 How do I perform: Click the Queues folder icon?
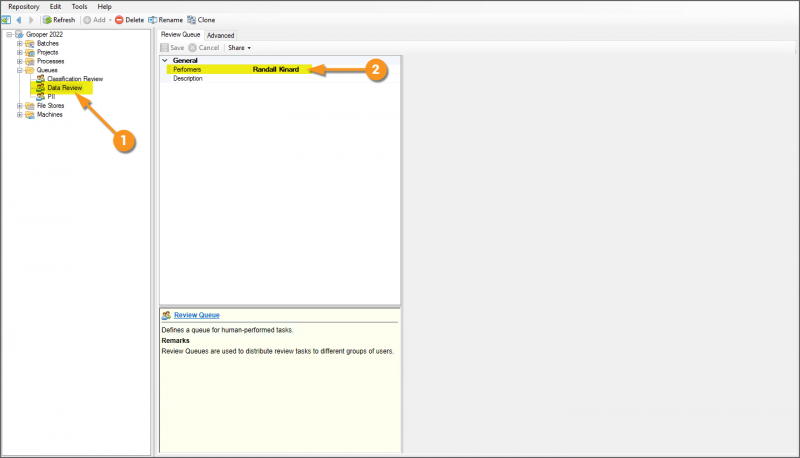(30, 70)
